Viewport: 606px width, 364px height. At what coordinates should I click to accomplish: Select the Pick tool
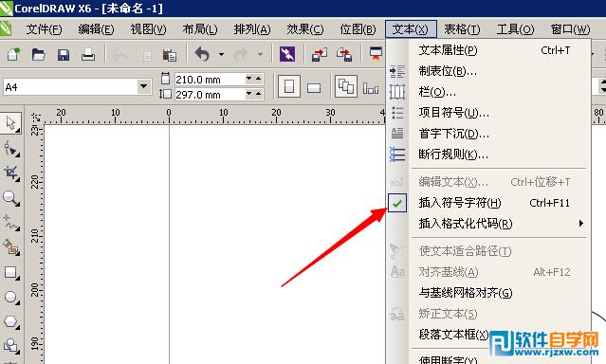[x=10, y=123]
